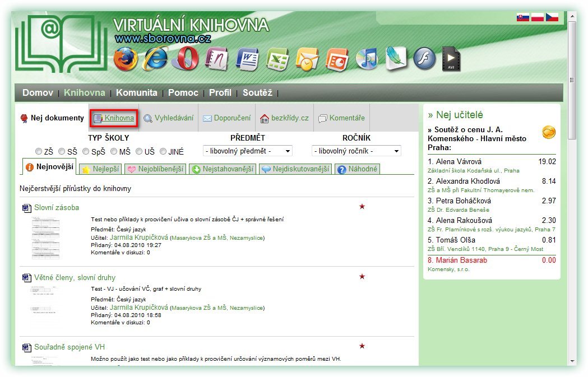Select the Nejnovější filter tab
The height and width of the screenshot is (377, 588).
point(49,167)
